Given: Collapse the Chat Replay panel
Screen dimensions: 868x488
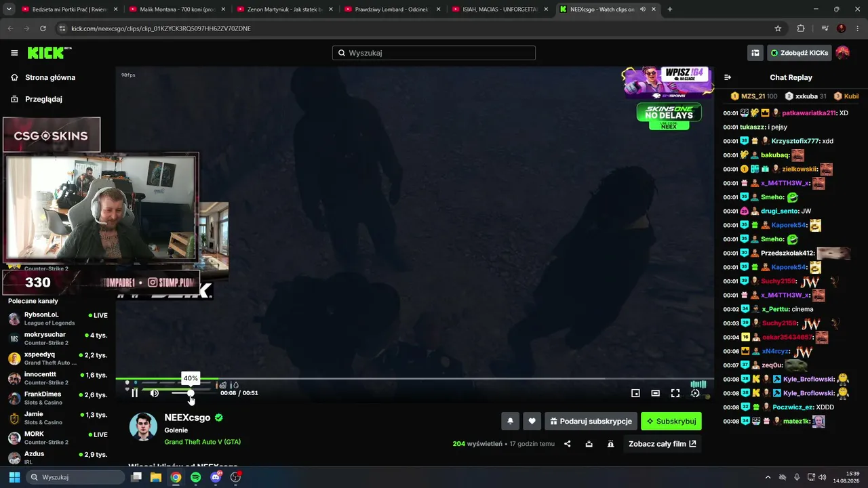Looking at the screenshot, I should pos(728,77).
